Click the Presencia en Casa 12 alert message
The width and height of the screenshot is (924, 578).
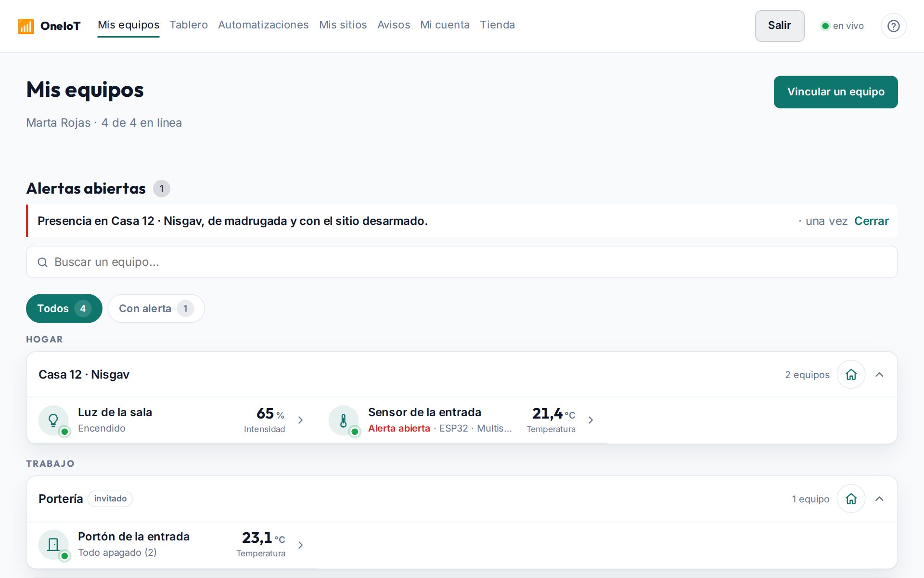point(232,221)
